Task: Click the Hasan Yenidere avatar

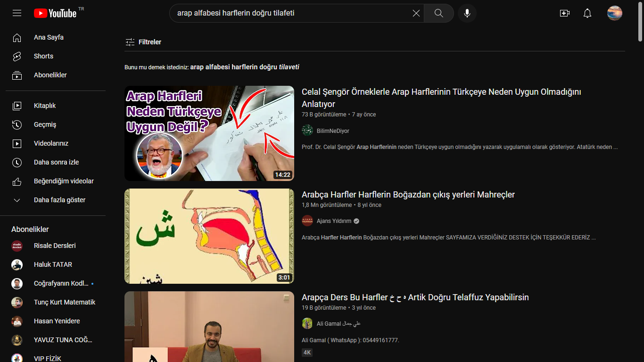Action: pos(17,321)
